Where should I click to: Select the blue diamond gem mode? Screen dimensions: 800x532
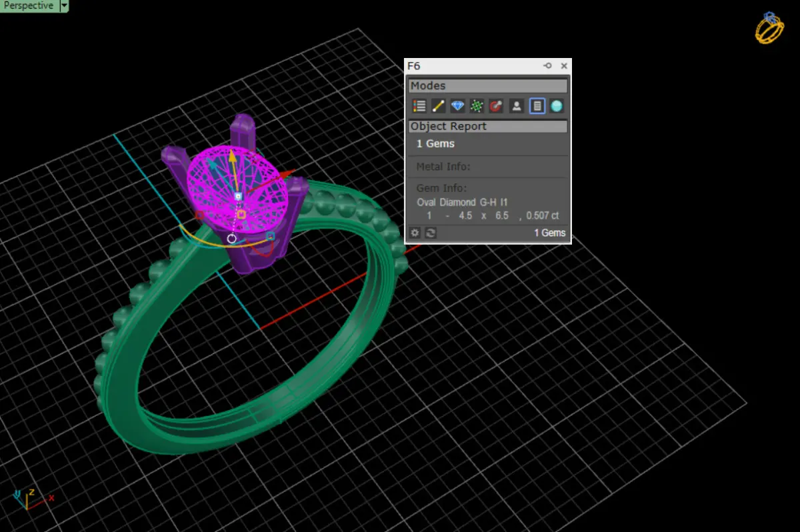coord(457,105)
